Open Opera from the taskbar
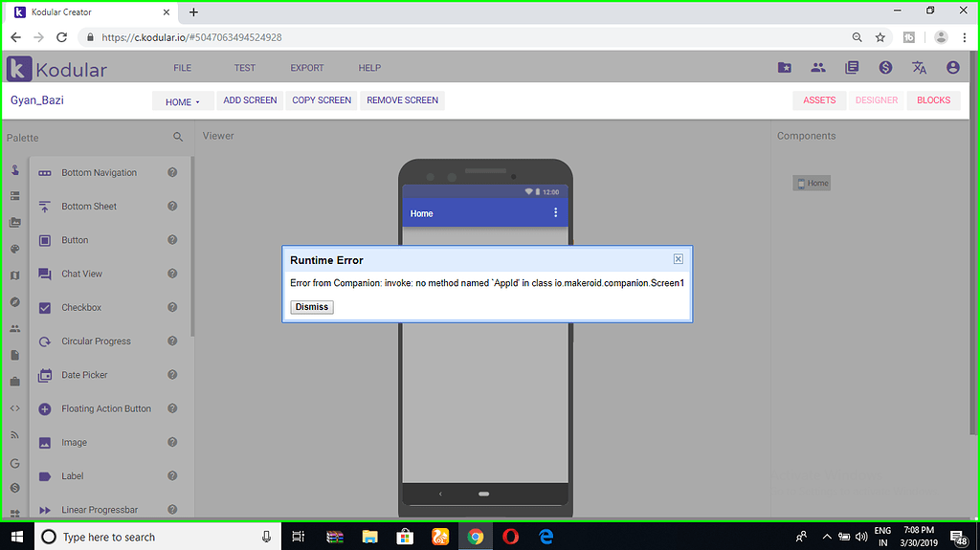This screenshot has width=980, height=550. tap(511, 537)
